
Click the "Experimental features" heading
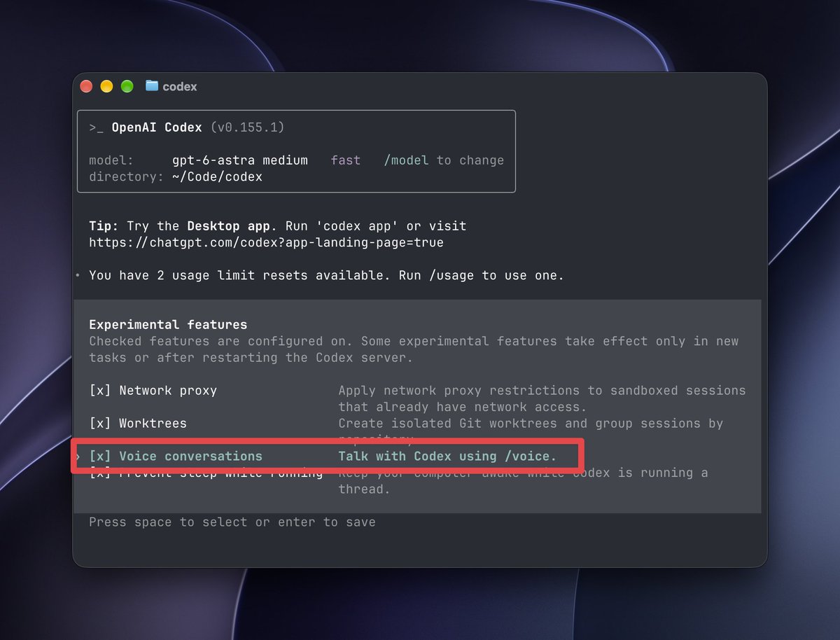tap(168, 325)
